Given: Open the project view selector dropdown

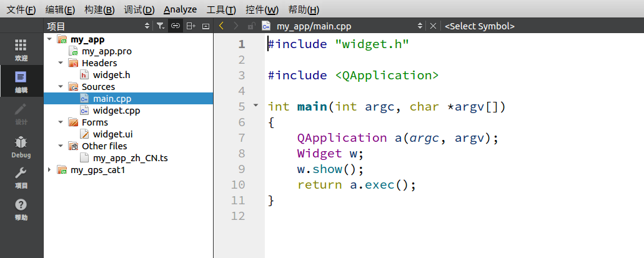Looking at the screenshot, I should pos(147,26).
